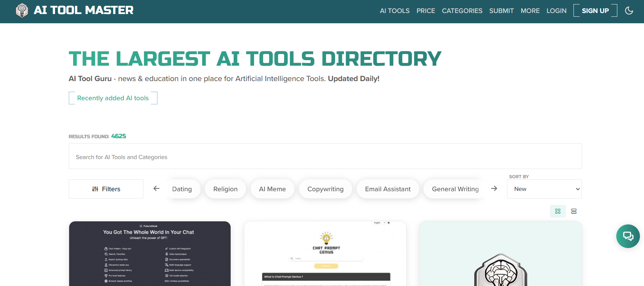Screen dimensions: 644x286
Task: Open the Chat Prompt Genius card thumbnail
Action: tap(325, 253)
